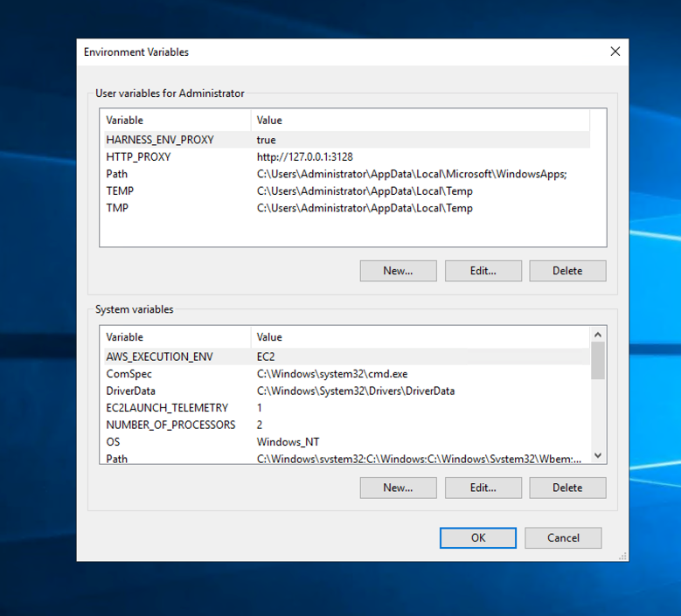
Task: Click Delete button under User variables
Action: (567, 271)
